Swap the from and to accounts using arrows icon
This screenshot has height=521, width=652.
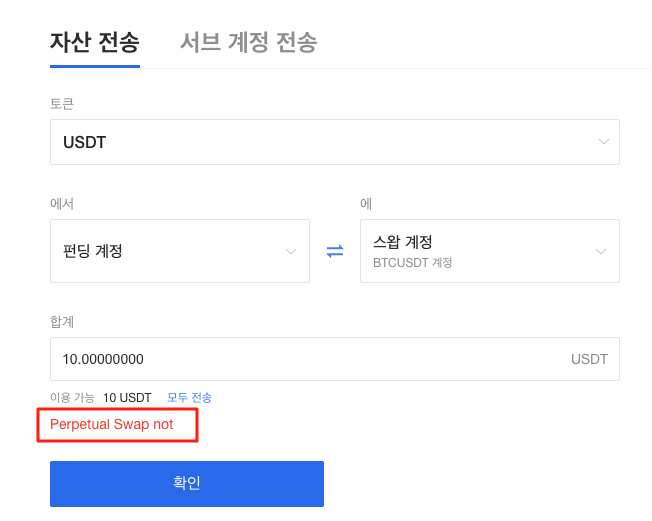coord(335,251)
